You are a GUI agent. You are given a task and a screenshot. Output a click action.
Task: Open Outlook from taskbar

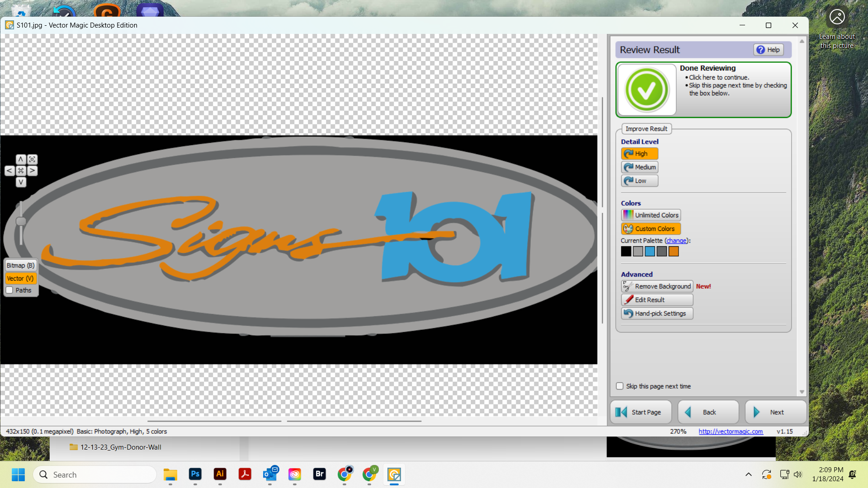270,474
